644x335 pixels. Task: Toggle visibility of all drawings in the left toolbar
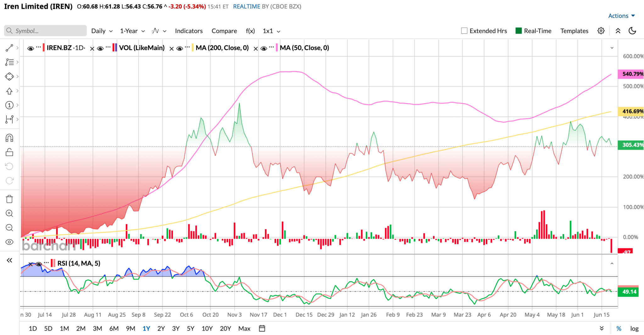[x=9, y=242]
